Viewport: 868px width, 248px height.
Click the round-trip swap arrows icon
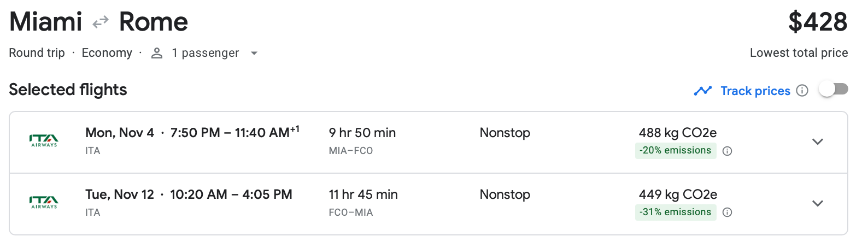tap(101, 22)
